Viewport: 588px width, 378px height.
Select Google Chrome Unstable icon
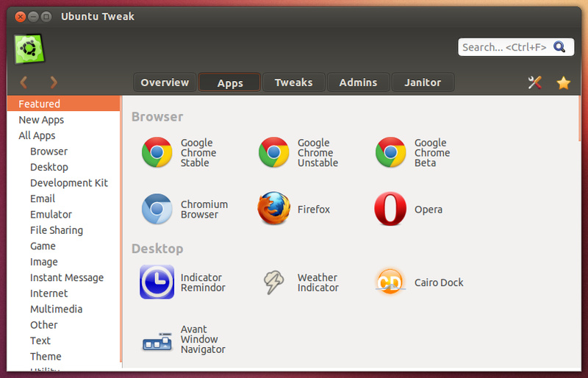click(273, 152)
